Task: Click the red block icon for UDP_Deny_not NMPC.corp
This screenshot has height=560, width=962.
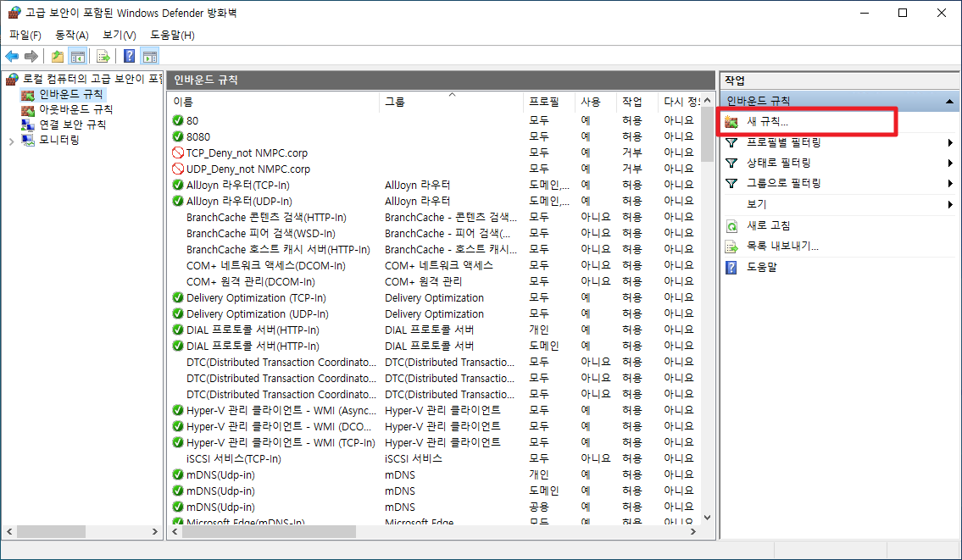Action: click(x=178, y=169)
